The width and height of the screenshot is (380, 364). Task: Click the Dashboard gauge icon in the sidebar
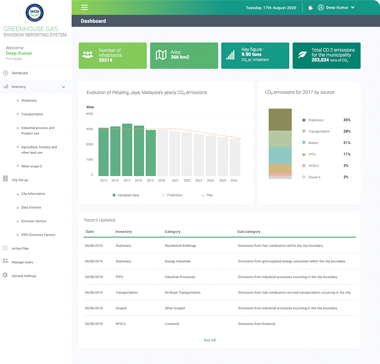point(5,73)
